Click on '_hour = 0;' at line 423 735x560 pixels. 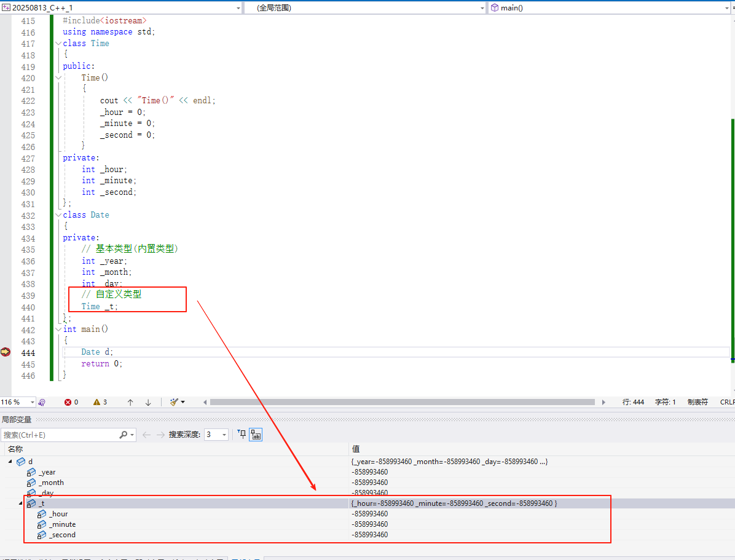pos(123,112)
